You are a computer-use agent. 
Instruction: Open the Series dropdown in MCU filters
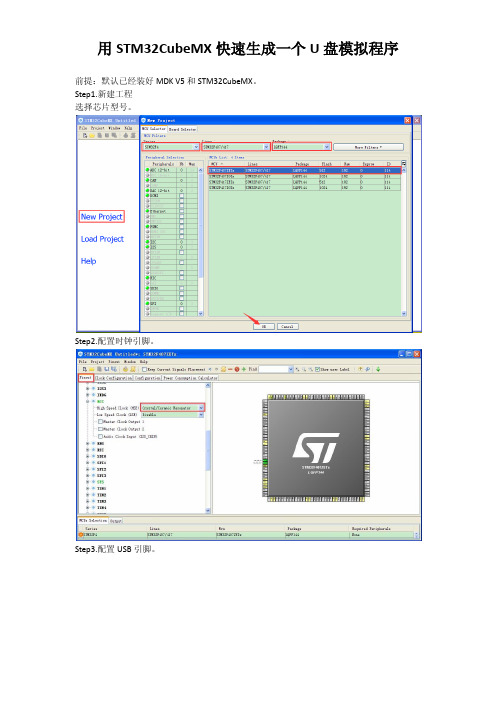pos(171,147)
